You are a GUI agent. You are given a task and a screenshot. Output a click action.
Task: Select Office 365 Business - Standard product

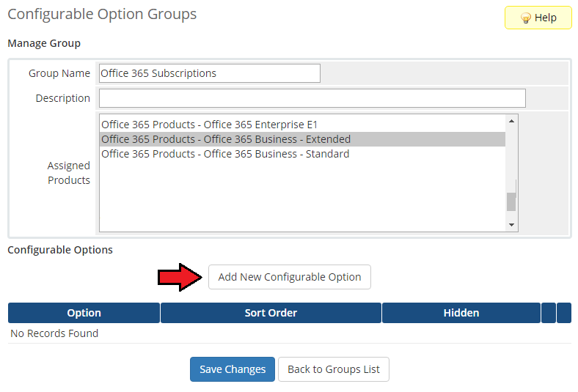click(x=225, y=154)
